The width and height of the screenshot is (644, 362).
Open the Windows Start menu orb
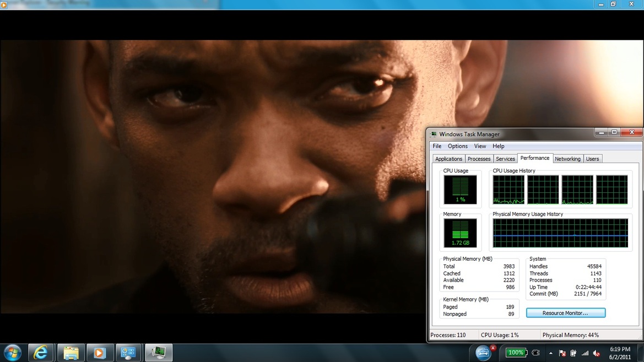tap(12, 353)
